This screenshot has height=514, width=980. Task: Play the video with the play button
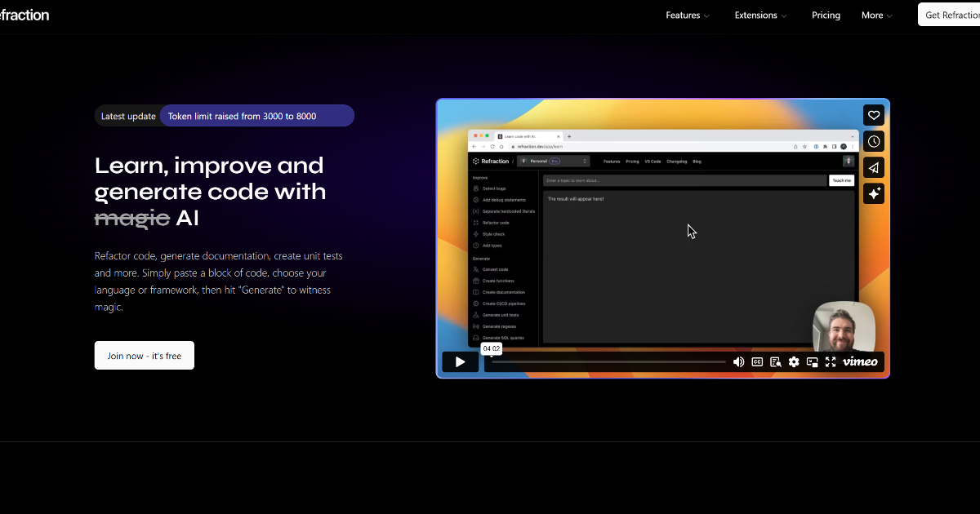point(460,362)
